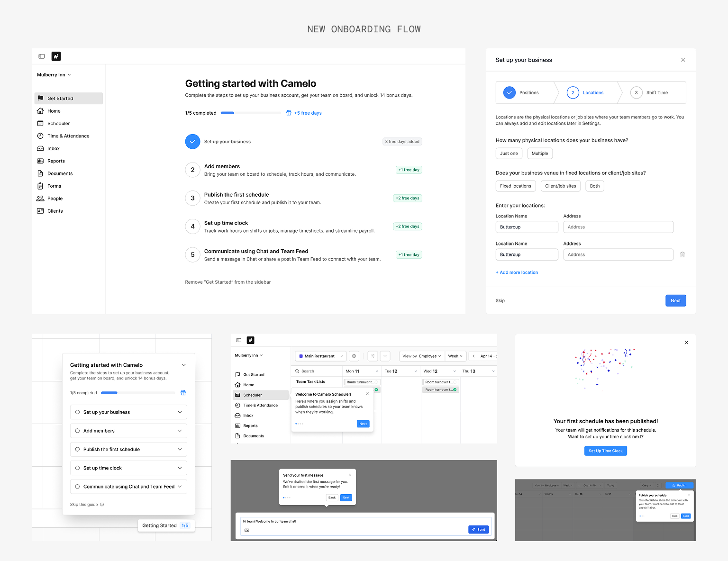Toggle the sidebar icon in the scheduler screen
This screenshot has width=728, height=561.
(x=238, y=340)
